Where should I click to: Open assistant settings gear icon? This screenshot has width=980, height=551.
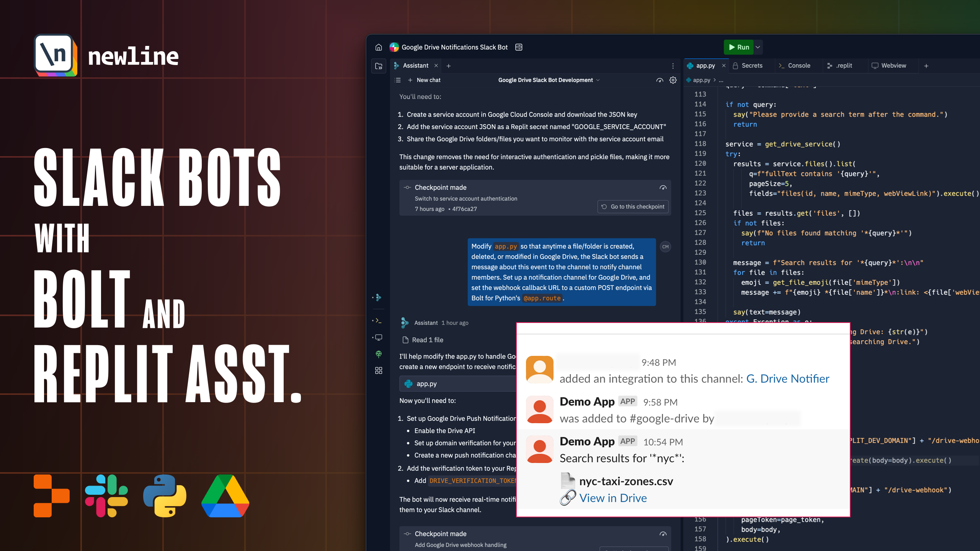tap(673, 80)
